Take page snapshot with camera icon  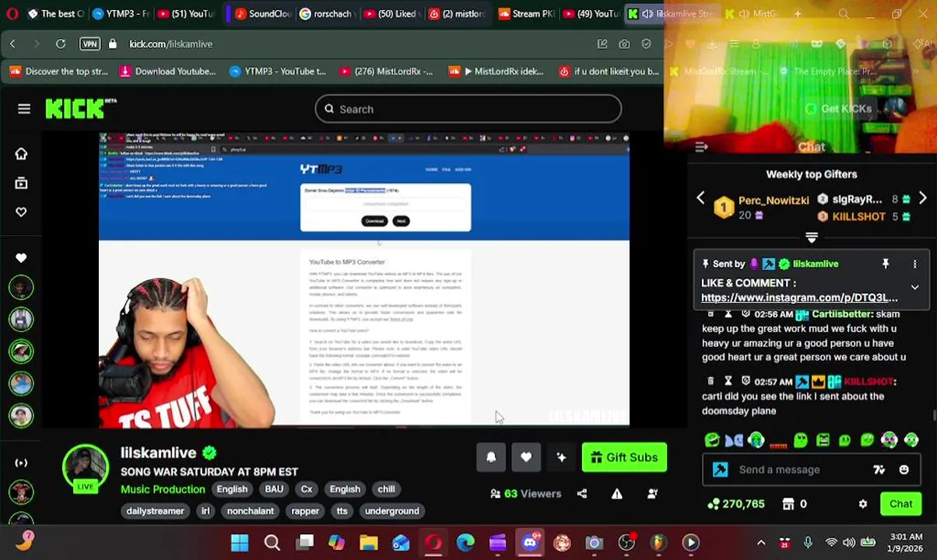[x=624, y=44]
